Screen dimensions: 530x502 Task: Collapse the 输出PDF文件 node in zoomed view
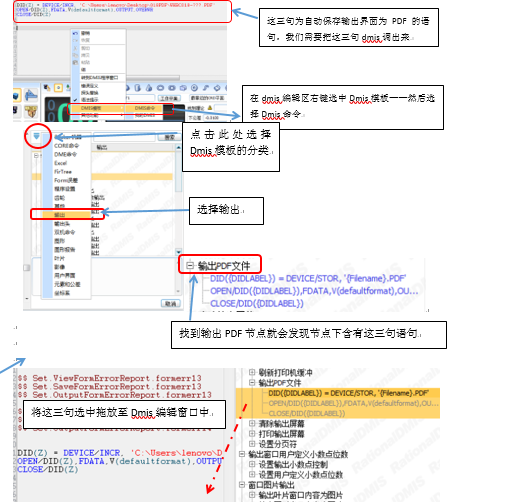click(x=190, y=266)
